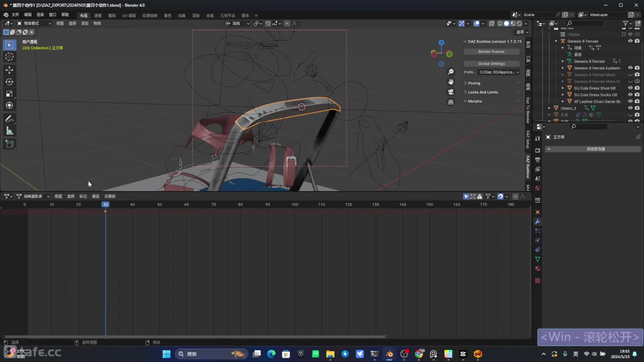This screenshot has height=362, width=644.
Task: Open the transform orientation dropdown
Action: coord(237,23)
